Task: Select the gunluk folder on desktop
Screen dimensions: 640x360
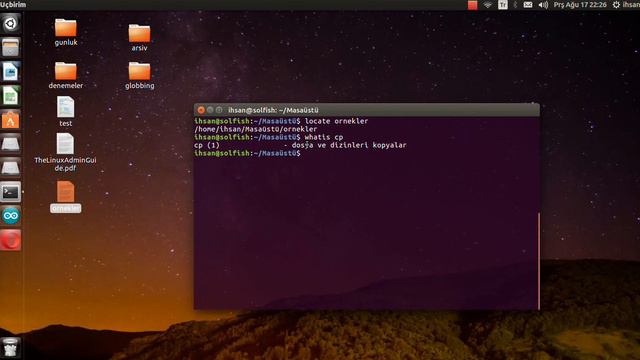Action: pyautogui.click(x=66, y=32)
